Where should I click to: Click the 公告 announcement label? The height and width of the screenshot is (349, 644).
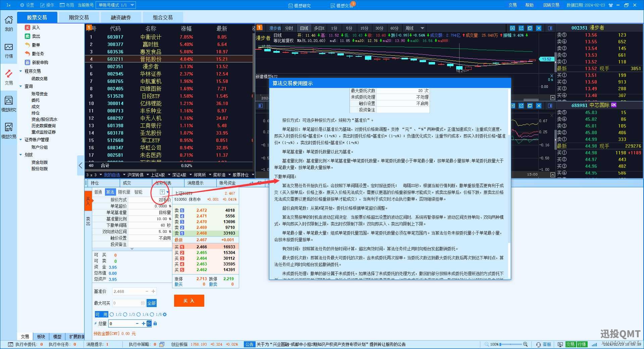pos(249,344)
